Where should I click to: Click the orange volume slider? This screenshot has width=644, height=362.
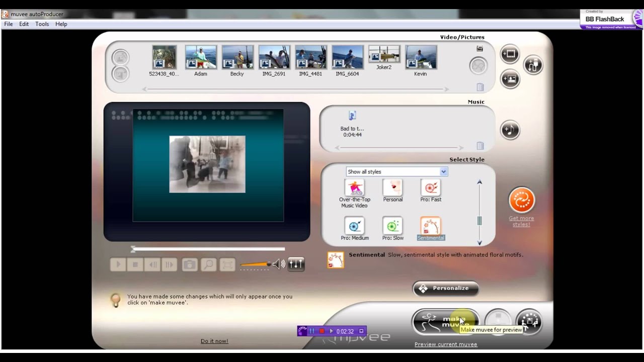[x=256, y=264]
